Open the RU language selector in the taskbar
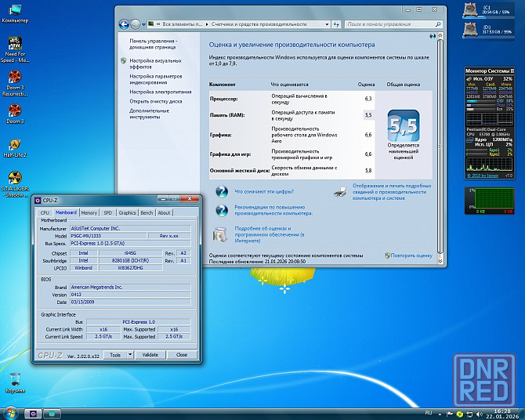 (428, 412)
